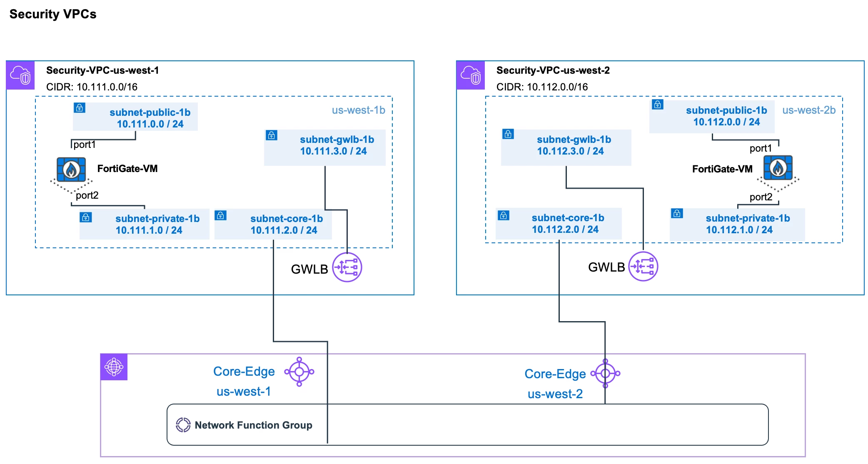This screenshot has height=464, width=868.
Task: Click lock icon of subnet-public-1b 10.112.0.0
Action: click(658, 104)
